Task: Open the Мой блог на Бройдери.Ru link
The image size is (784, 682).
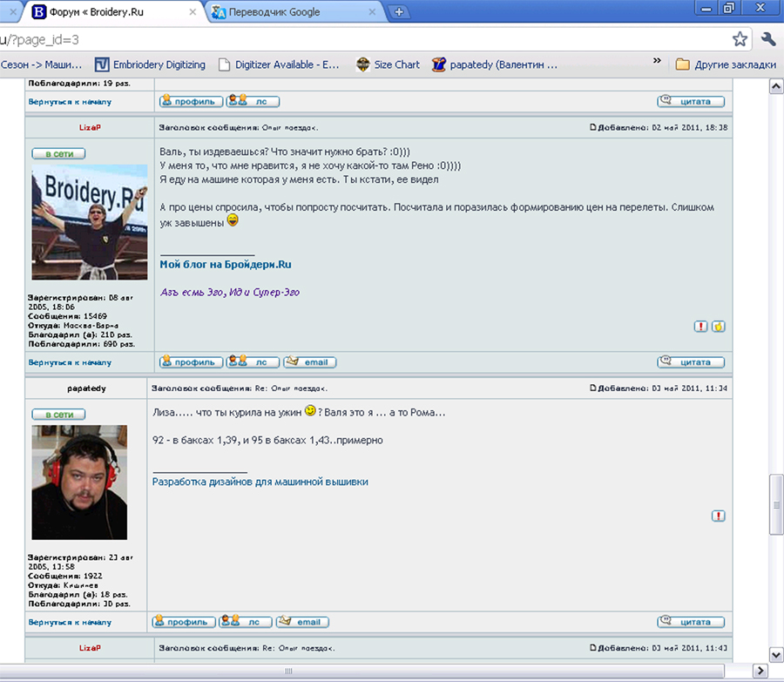Action: pos(226,264)
